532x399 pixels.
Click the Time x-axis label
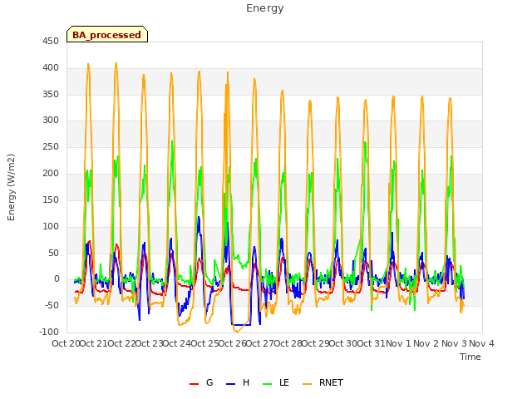coord(470,357)
